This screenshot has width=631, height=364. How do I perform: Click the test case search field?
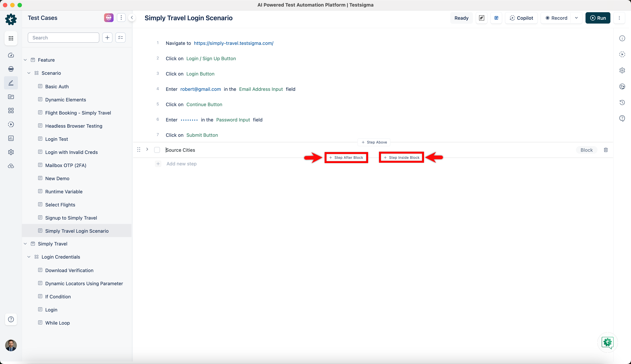(x=63, y=38)
